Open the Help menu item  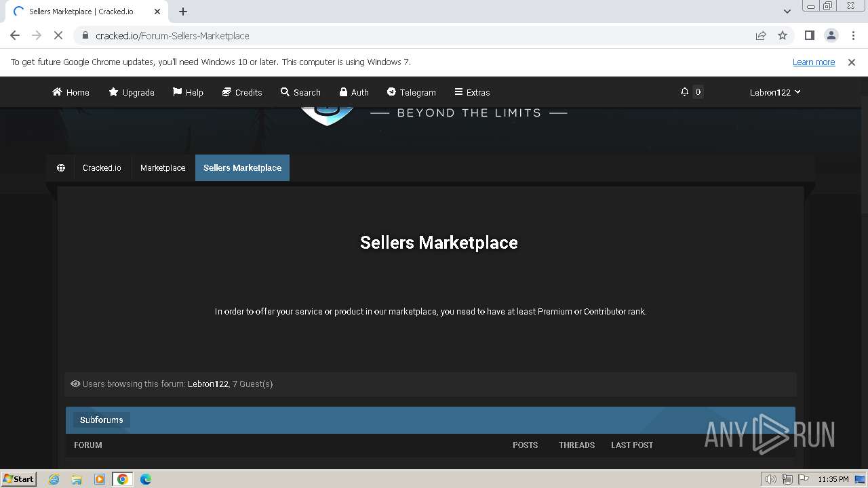click(188, 92)
